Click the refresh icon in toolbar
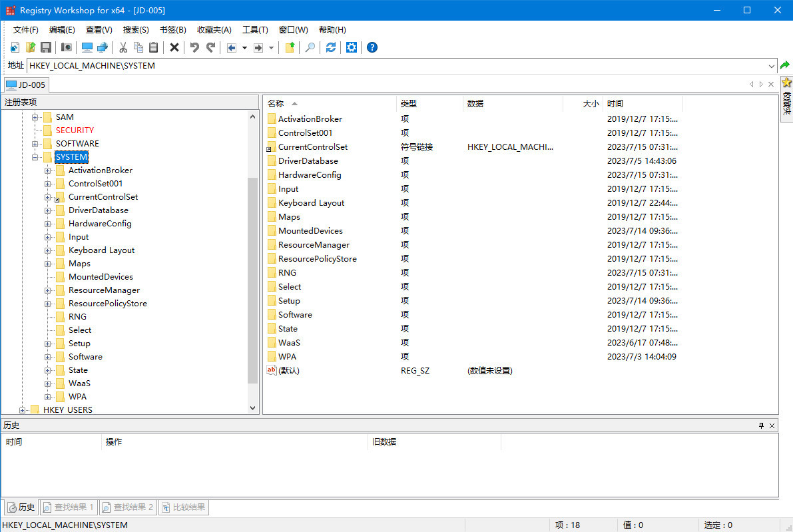This screenshot has width=793, height=532. coord(331,47)
